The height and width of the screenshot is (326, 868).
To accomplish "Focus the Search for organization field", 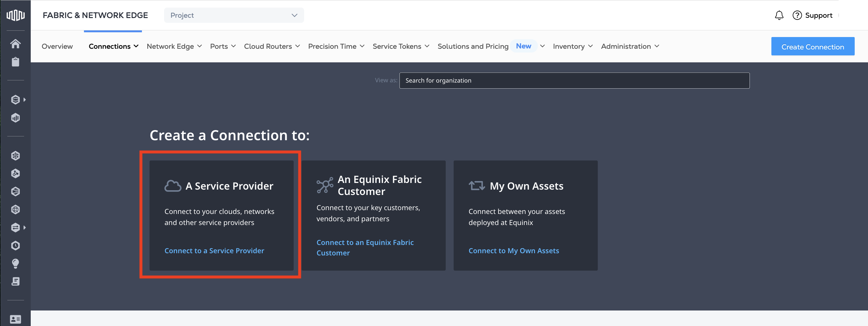I will click(574, 80).
